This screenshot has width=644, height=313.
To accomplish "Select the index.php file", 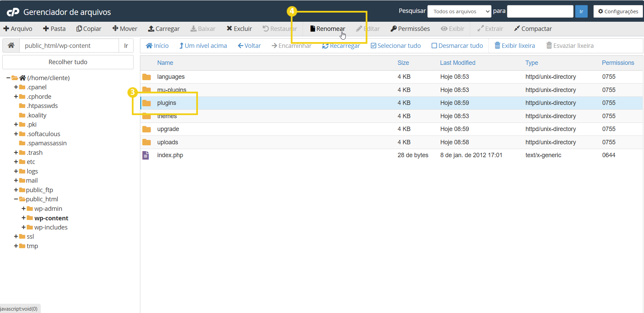I will [x=391, y=155].
